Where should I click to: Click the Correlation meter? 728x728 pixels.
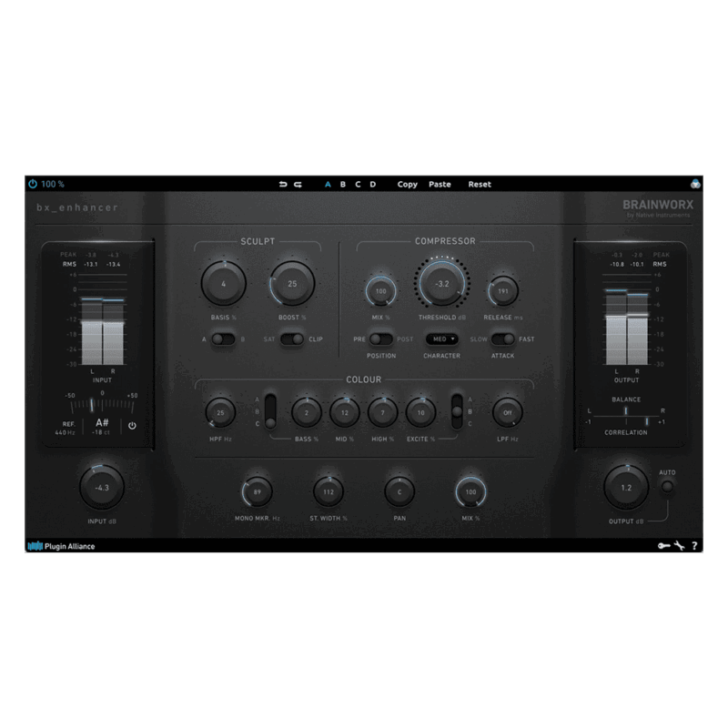(x=626, y=421)
